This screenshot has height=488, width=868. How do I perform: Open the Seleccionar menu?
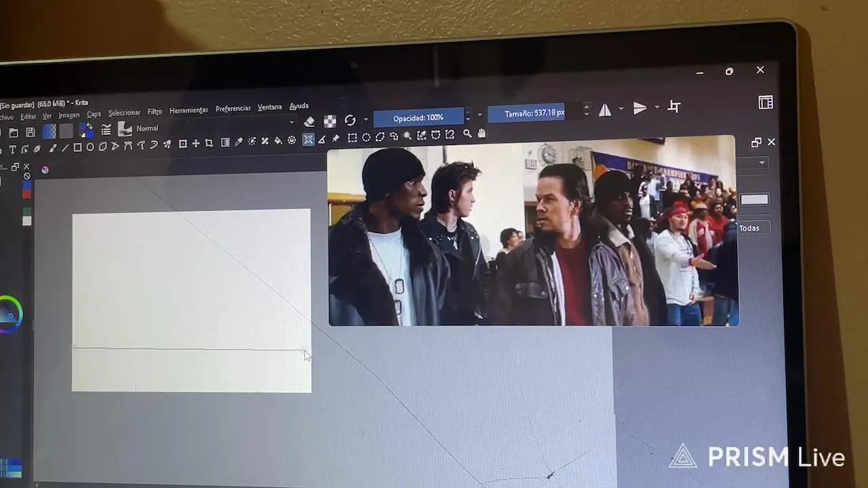124,113
